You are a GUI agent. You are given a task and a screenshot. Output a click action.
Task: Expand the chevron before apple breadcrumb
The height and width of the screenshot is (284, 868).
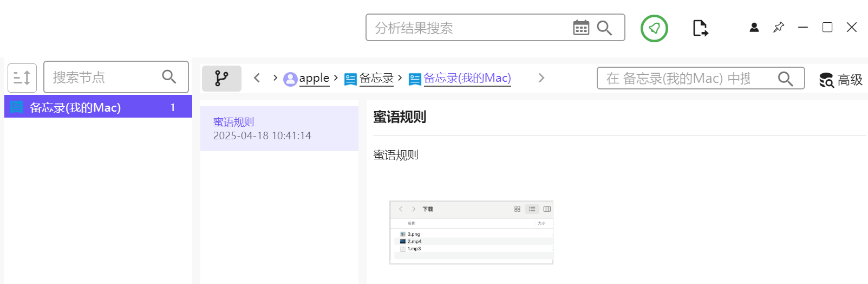[x=275, y=78]
